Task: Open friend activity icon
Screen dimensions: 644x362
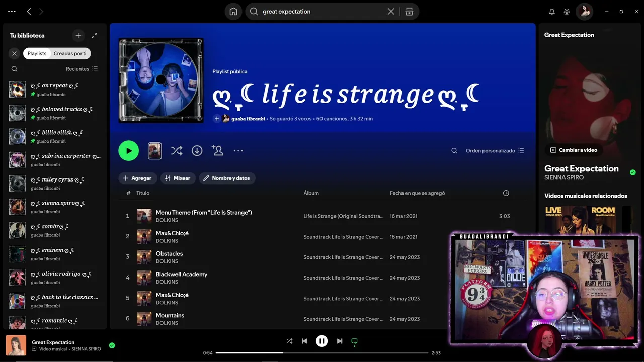Action: [x=567, y=11]
